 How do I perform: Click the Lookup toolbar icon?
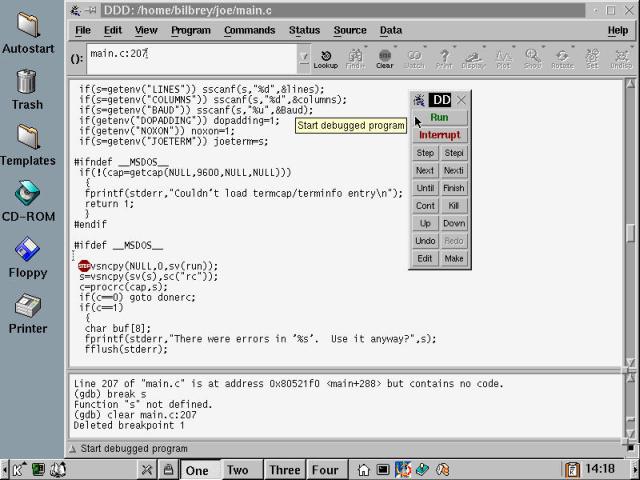pos(326,58)
